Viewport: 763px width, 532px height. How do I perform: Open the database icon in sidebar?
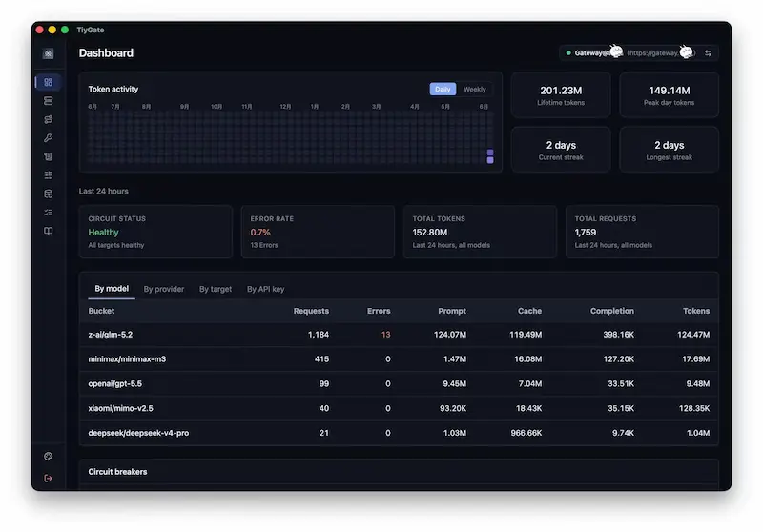click(x=49, y=194)
